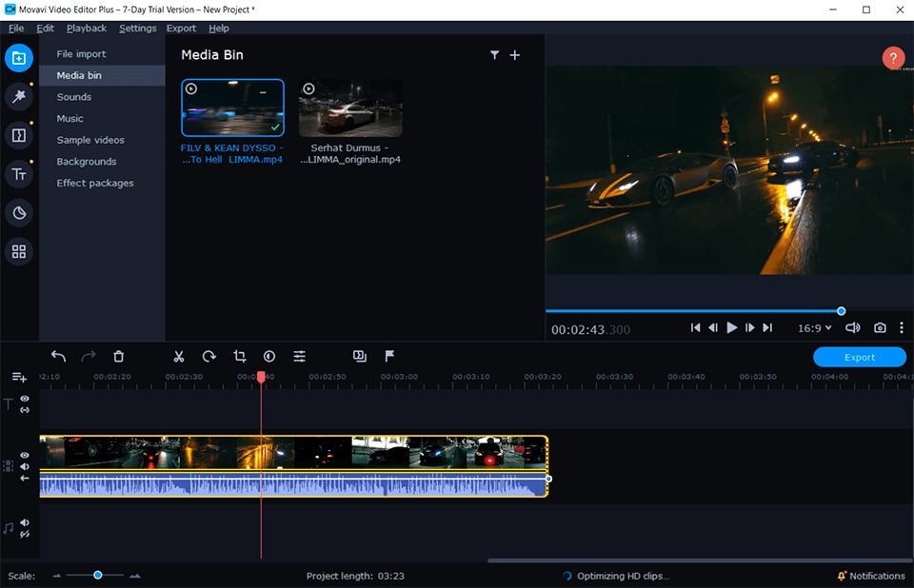The width and height of the screenshot is (914, 588).
Task: Open the Media Bin filter menu
Action: point(494,55)
